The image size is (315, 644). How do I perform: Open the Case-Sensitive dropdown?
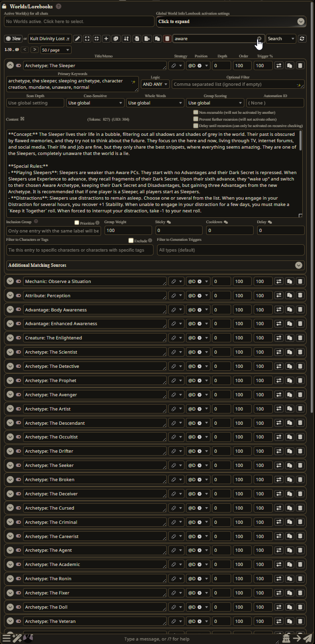click(95, 103)
